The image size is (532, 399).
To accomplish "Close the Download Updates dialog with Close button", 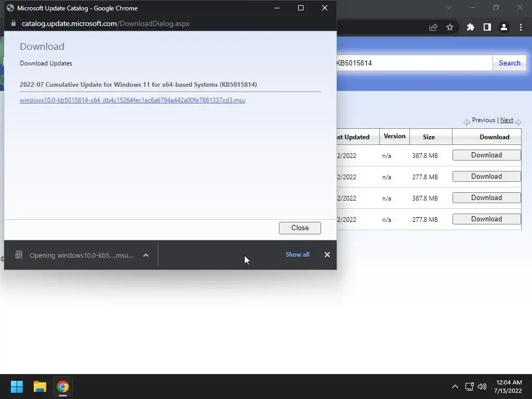I will pyautogui.click(x=300, y=228).
